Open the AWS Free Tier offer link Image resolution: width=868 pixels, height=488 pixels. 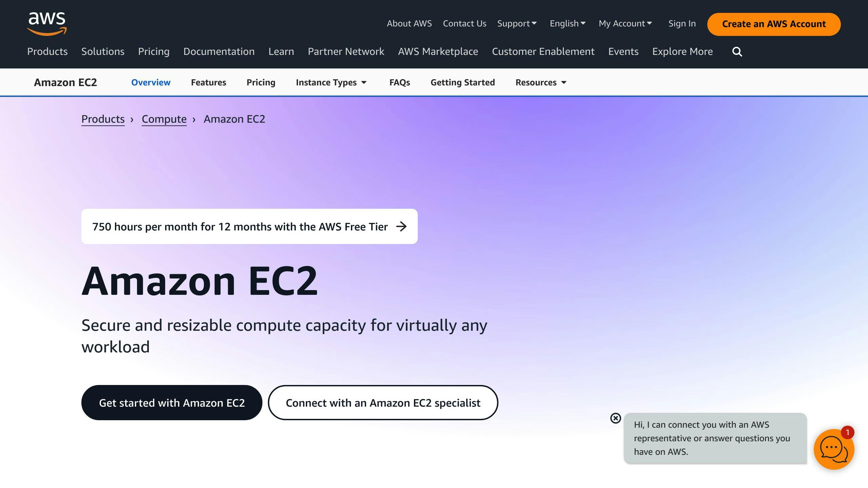pos(249,226)
